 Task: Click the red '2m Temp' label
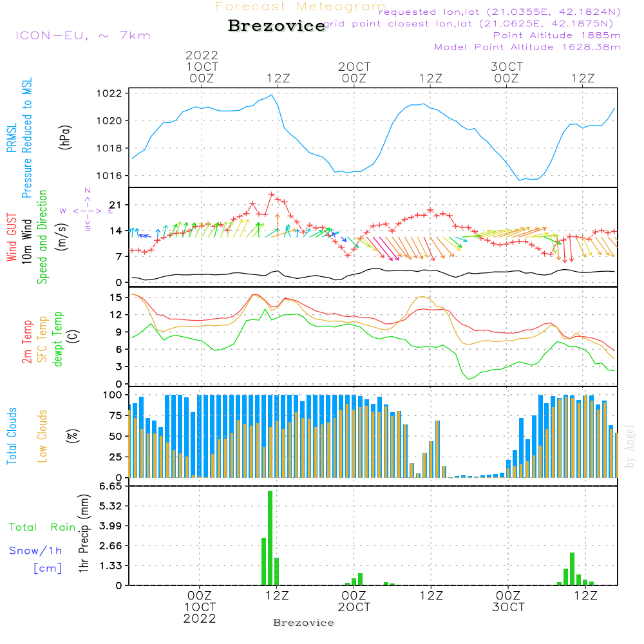pos(26,342)
